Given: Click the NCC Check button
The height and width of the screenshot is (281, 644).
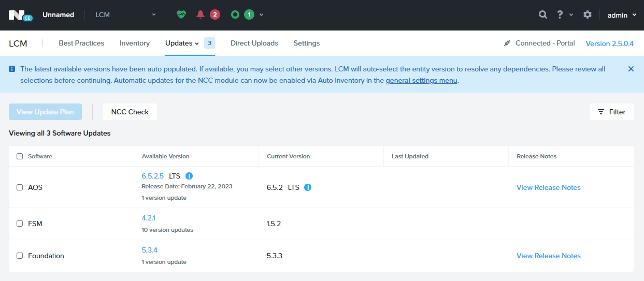Looking at the screenshot, I should coord(130,112).
